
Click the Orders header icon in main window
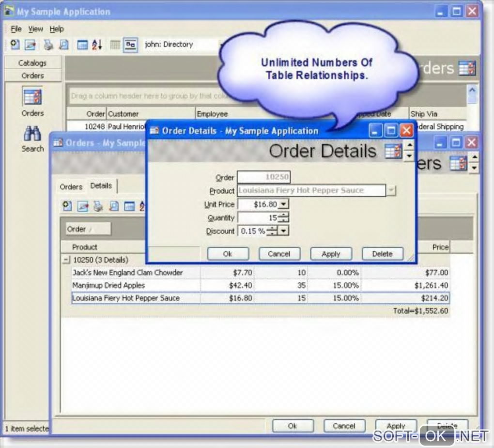coord(467,68)
